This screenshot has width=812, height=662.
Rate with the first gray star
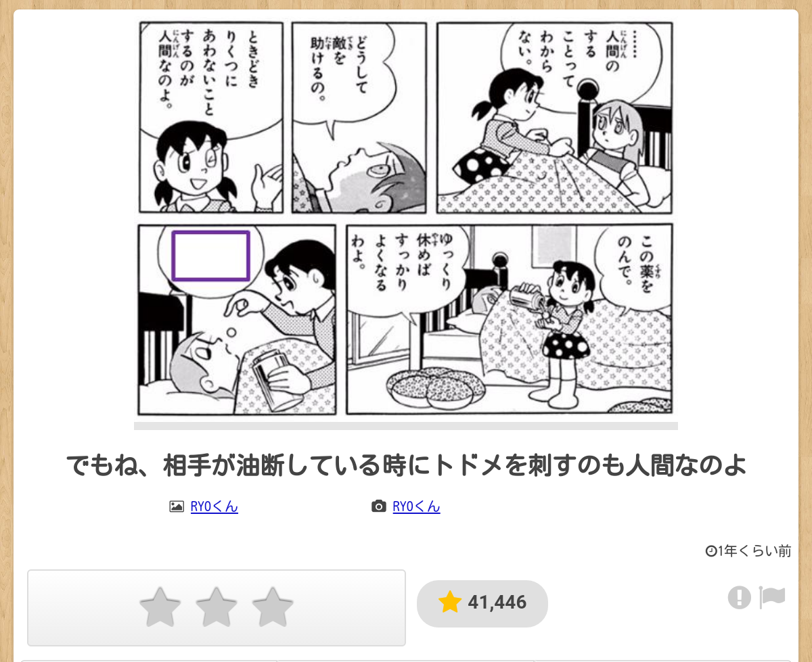pos(160,607)
